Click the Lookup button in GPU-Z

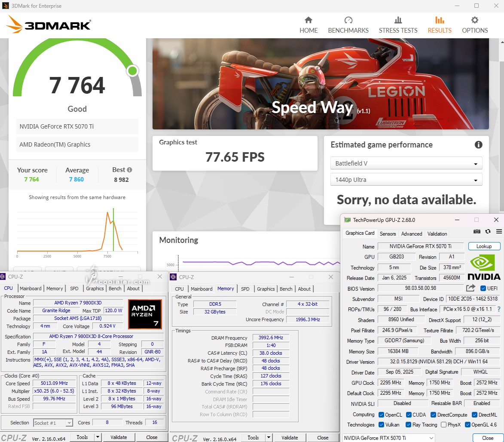[x=484, y=246]
